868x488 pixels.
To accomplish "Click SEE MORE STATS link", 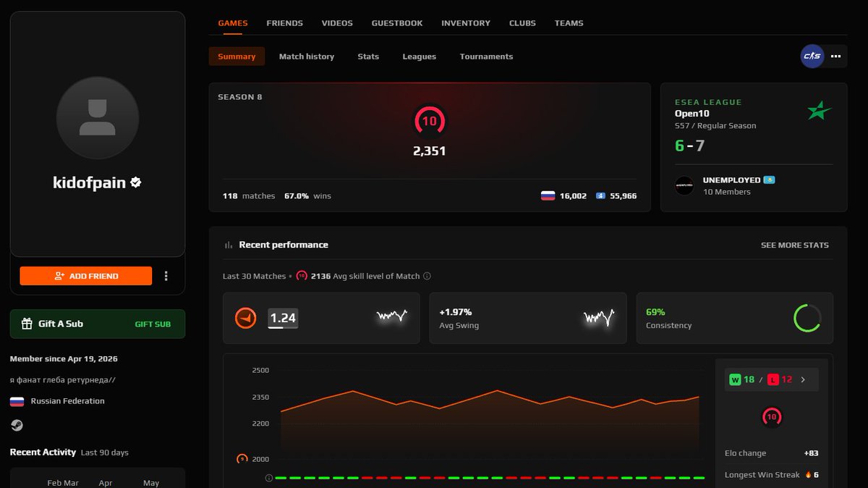I will 795,245.
